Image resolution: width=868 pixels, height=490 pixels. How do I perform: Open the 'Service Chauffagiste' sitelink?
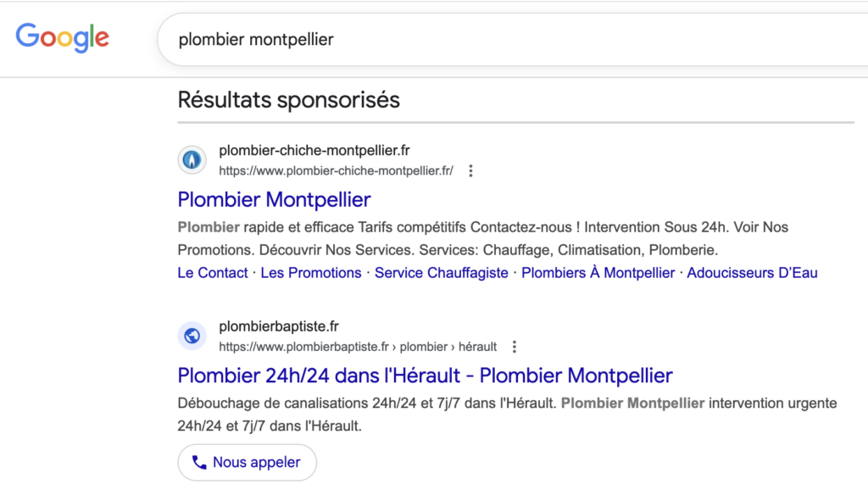pyautogui.click(x=441, y=272)
